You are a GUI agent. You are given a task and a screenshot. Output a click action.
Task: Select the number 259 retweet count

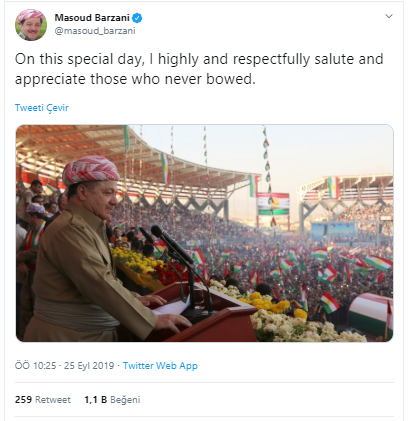click(x=23, y=400)
